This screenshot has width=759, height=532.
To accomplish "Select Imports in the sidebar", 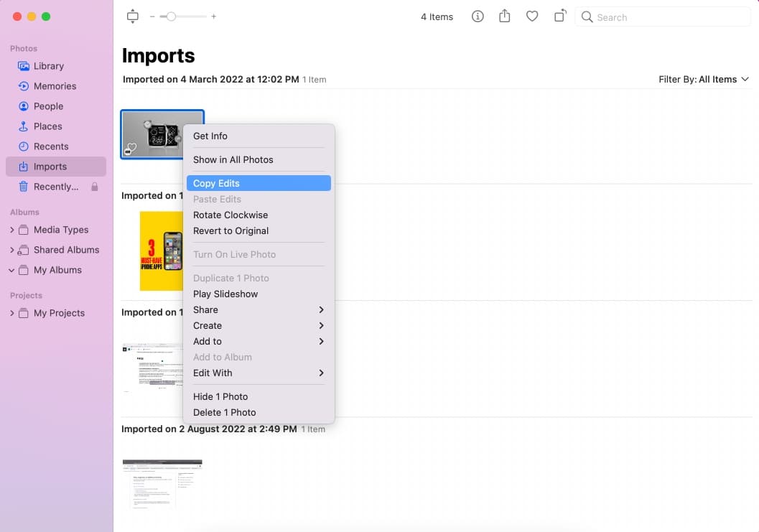I will click(56, 167).
